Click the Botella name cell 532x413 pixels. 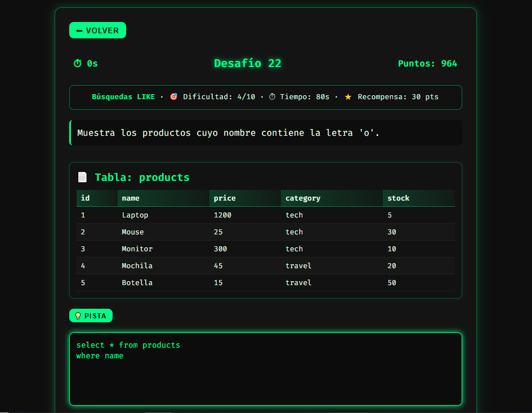pyautogui.click(x=137, y=283)
